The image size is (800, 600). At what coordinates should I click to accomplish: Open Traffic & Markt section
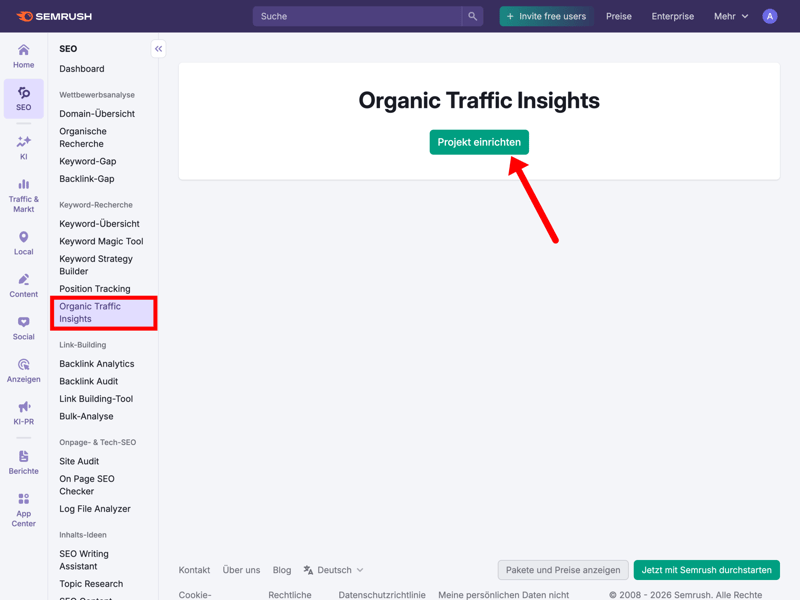click(x=23, y=196)
